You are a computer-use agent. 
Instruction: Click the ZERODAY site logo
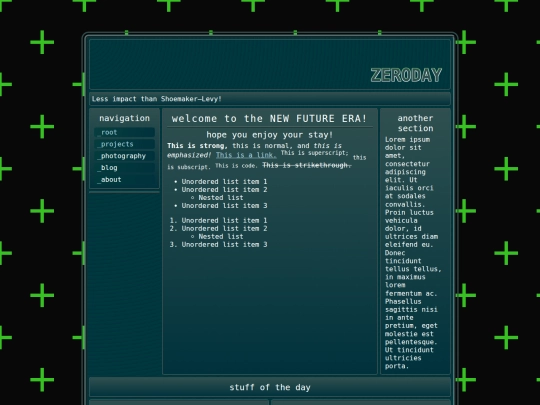click(406, 75)
